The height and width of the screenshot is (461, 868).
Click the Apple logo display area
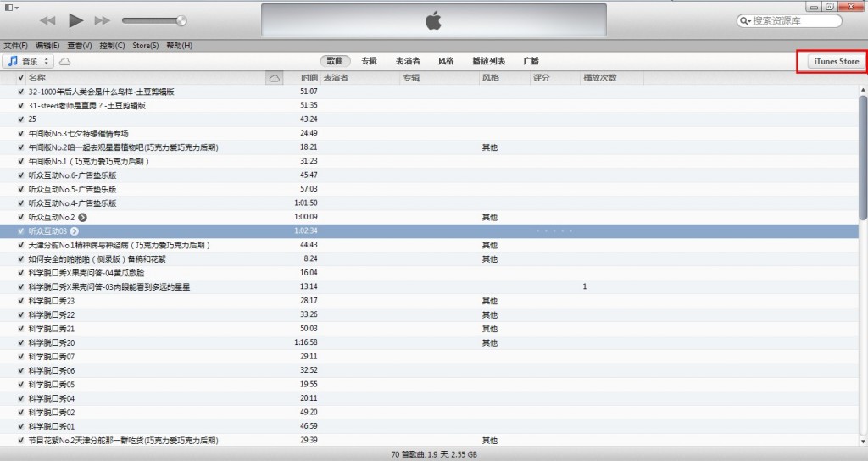[433, 20]
